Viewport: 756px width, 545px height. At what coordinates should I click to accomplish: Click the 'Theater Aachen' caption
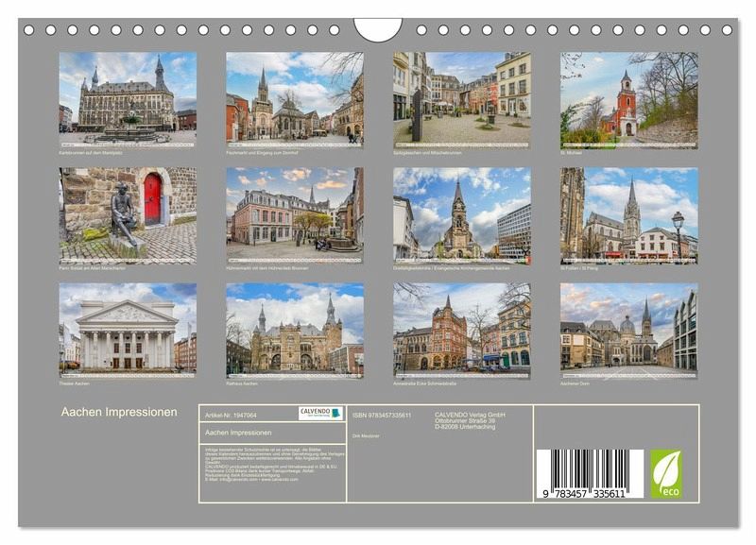(x=75, y=384)
